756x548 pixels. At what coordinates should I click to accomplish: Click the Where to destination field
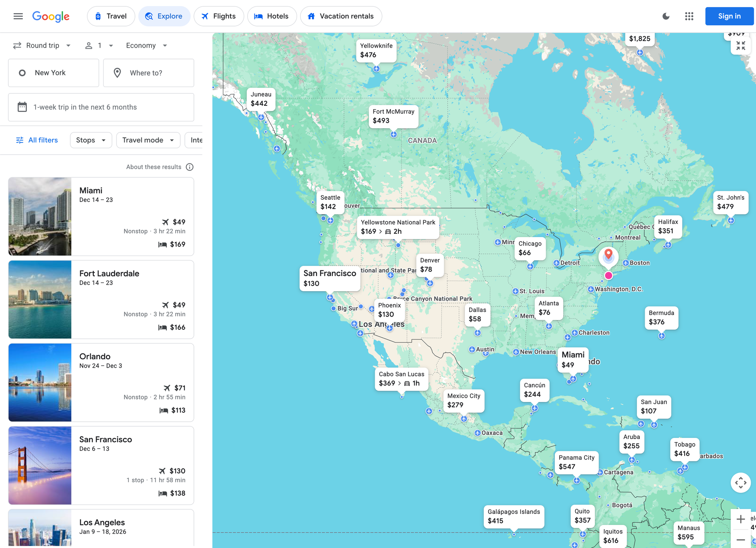[149, 73]
